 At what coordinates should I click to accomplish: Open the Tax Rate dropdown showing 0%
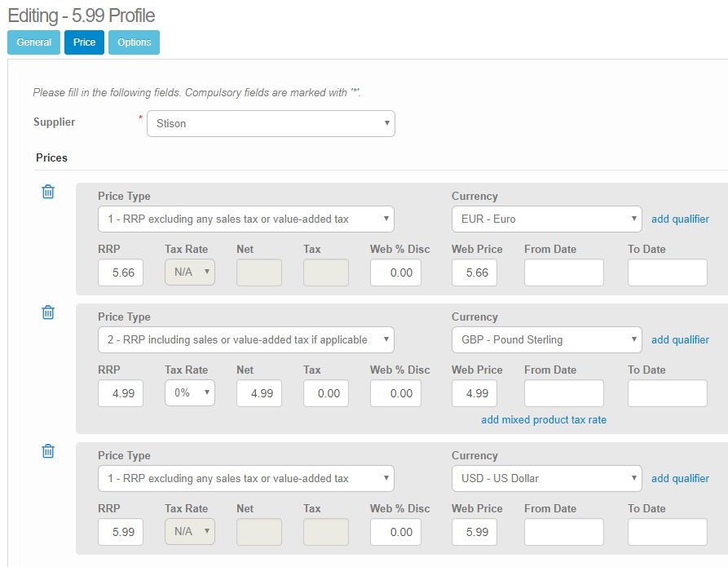[x=189, y=392]
